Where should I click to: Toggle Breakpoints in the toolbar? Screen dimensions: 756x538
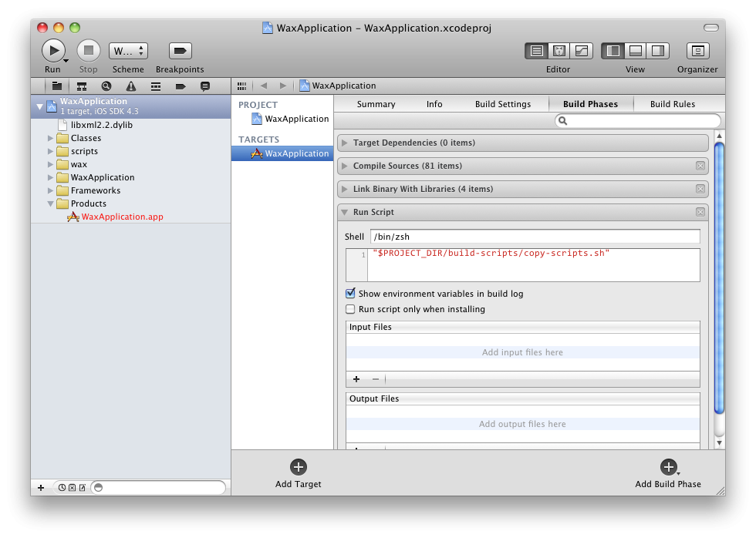180,51
